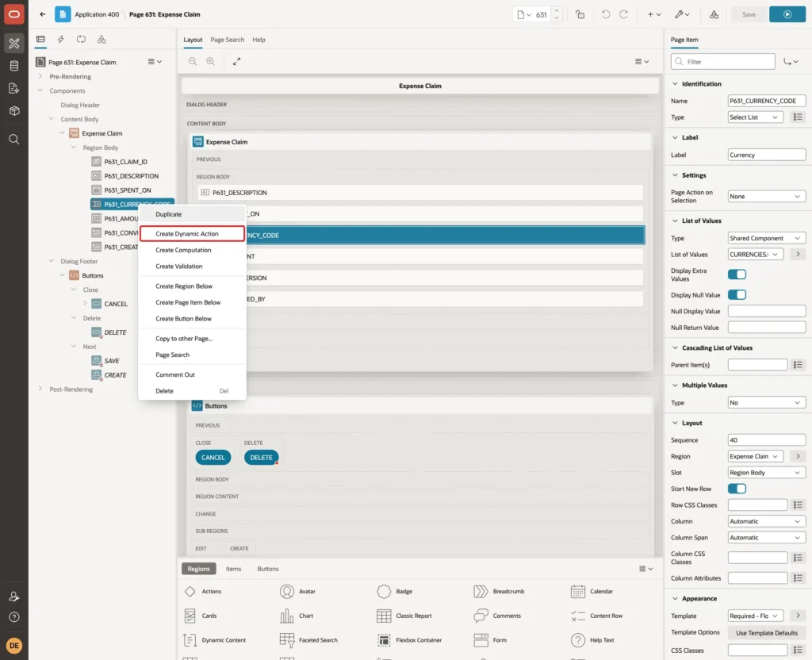Undo the last change
The height and width of the screenshot is (660, 812).
[605, 14]
